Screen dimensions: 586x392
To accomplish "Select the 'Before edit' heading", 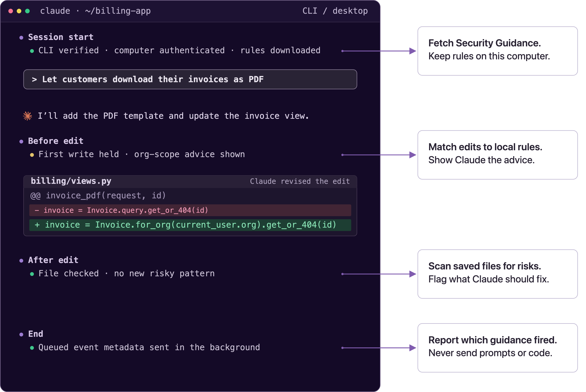I will click(x=56, y=141).
